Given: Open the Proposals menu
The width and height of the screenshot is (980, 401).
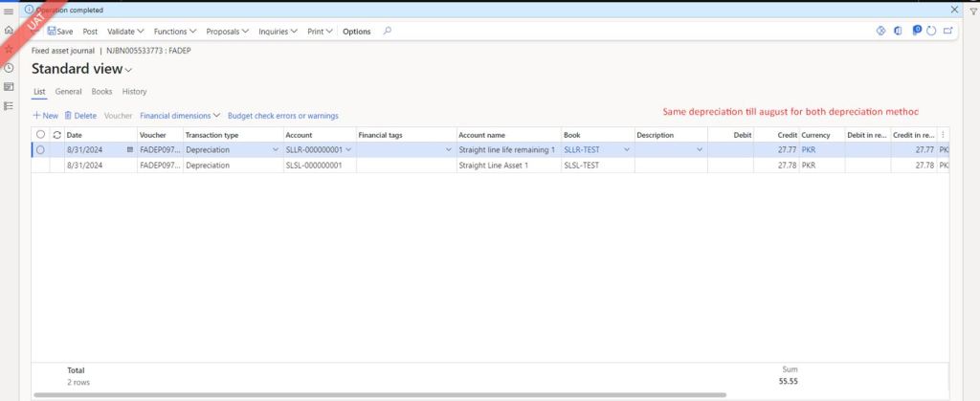Looking at the screenshot, I should tap(227, 31).
